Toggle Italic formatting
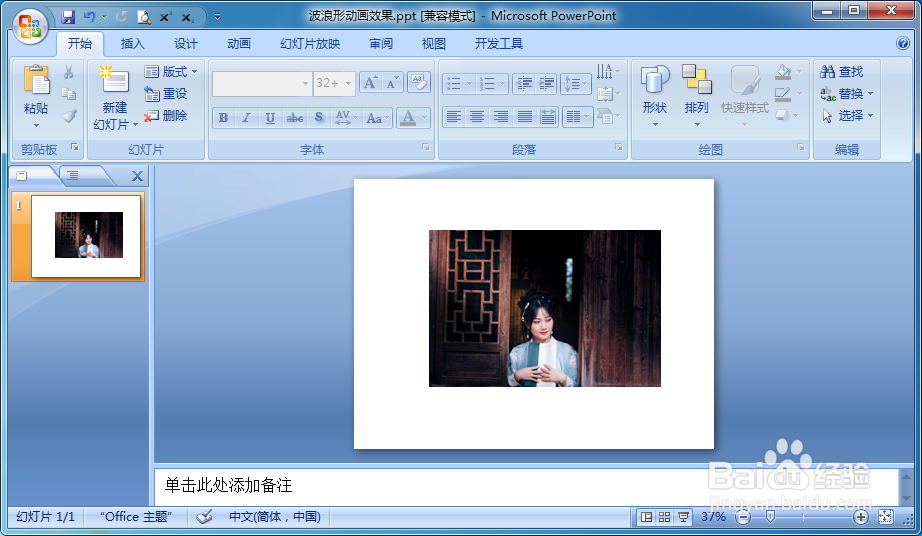922x536 pixels. (x=246, y=118)
